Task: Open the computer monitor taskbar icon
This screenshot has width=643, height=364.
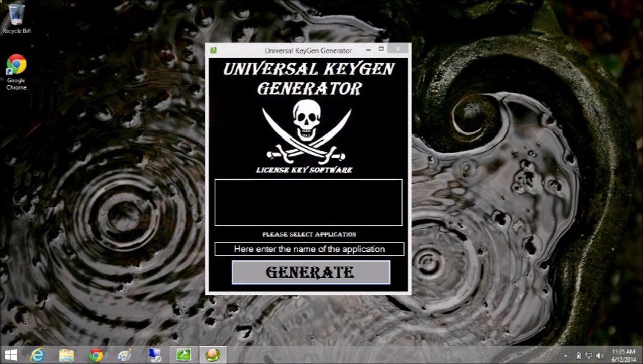Action: point(154,355)
